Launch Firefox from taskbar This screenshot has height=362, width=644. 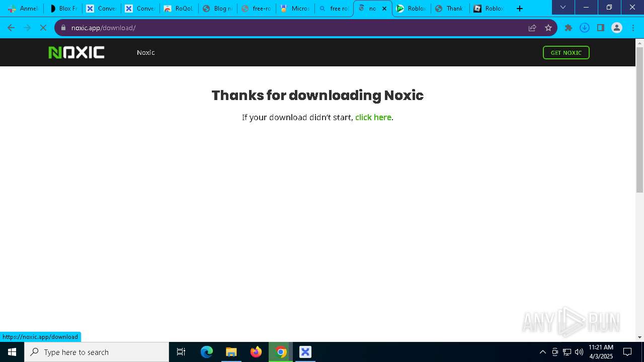coord(256,352)
